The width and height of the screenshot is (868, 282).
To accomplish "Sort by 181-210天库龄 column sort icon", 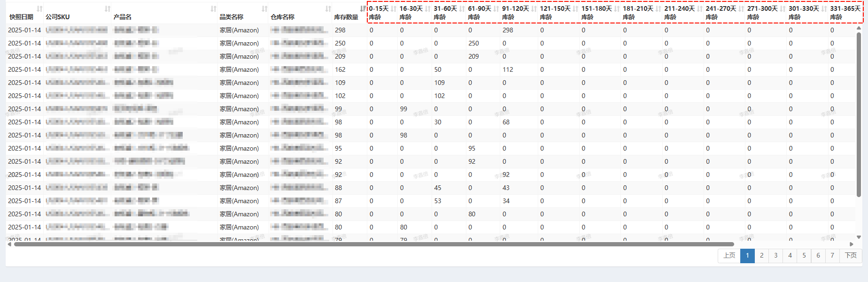I will (x=659, y=9).
